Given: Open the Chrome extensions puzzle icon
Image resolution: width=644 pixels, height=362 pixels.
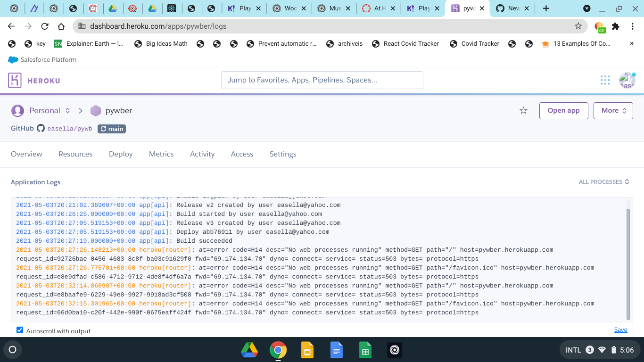Looking at the screenshot, I should [x=616, y=26].
